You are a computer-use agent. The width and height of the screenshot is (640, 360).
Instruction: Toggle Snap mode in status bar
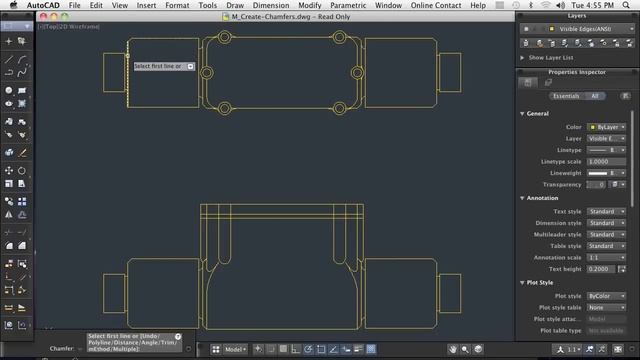[x=271, y=349]
